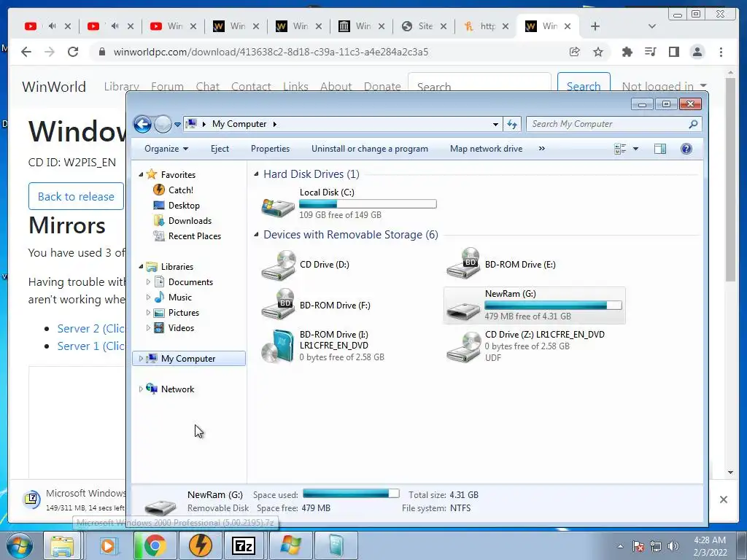Collapse the Libraries group in the sidebar
The image size is (747, 560).
(141, 267)
